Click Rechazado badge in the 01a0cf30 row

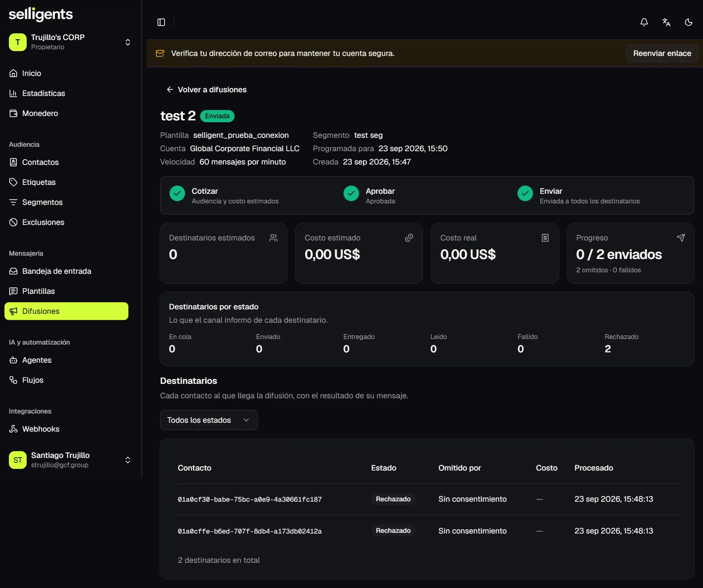click(x=393, y=499)
